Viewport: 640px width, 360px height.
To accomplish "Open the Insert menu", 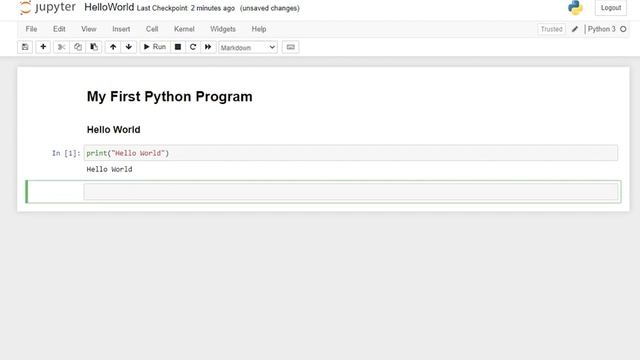I will (x=121, y=29).
